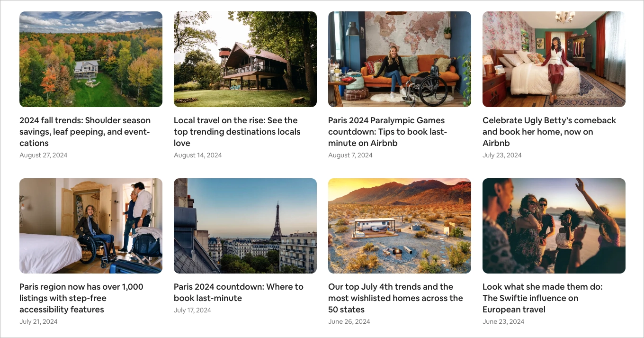Image resolution: width=644 pixels, height=338 pixels.
Task: Open the Ugly Betty comeback article
Action: point(550,131)
